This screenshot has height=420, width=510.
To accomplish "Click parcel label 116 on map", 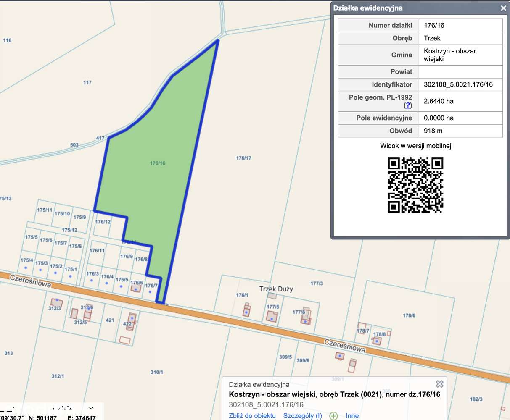I will point(7,40).
